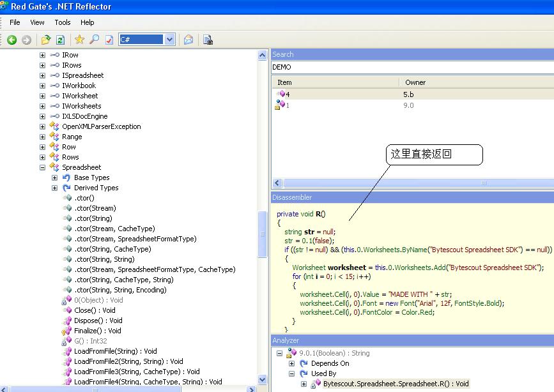
Task: Click the Refresh toolbar icon
Action: [61, 40]
